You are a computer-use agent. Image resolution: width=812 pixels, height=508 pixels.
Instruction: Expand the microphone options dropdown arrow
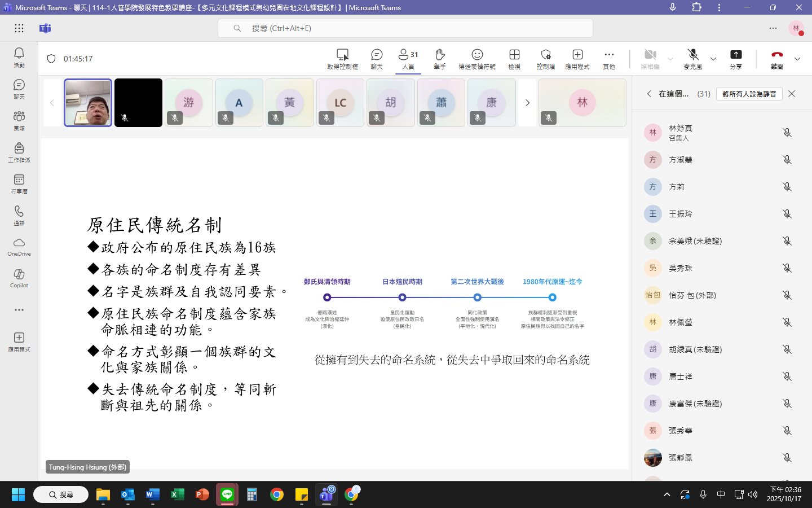pos(713,59)
